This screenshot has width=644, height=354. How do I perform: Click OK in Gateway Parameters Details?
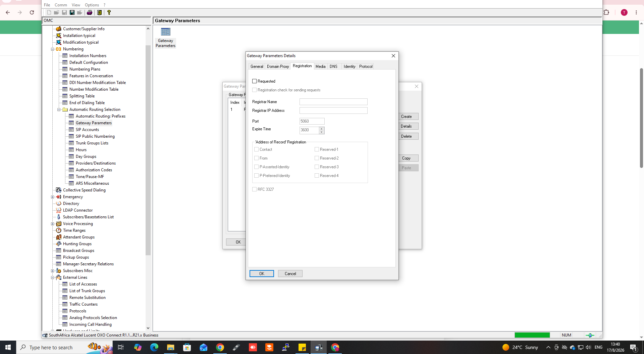point(262,274)
